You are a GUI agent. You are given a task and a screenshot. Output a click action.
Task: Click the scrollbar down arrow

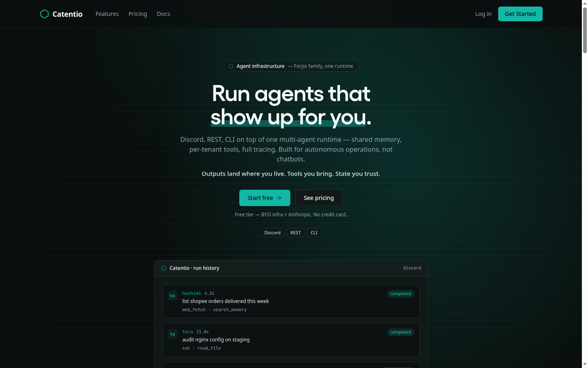click(585, 364)
